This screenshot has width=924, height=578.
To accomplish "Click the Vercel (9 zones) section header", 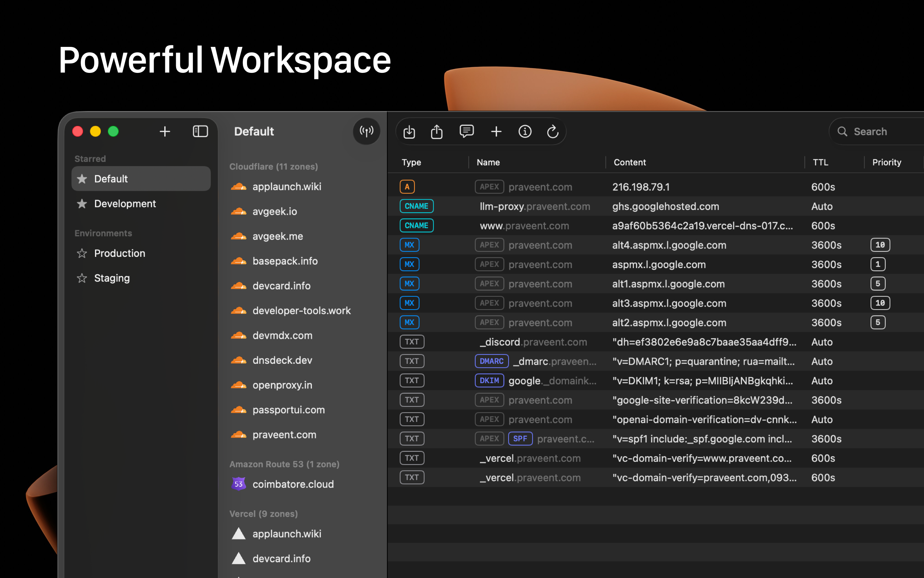I will pos(263,514).
